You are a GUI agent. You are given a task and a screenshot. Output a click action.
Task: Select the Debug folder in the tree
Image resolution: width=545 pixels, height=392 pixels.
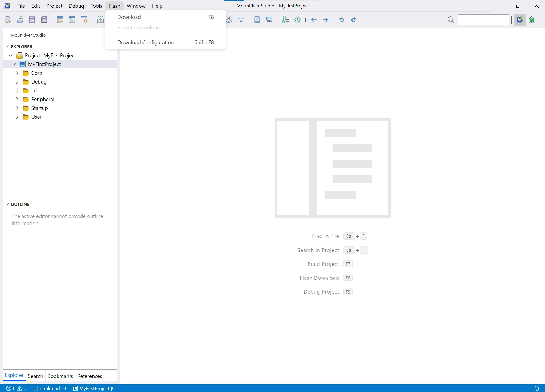(39, 82)
